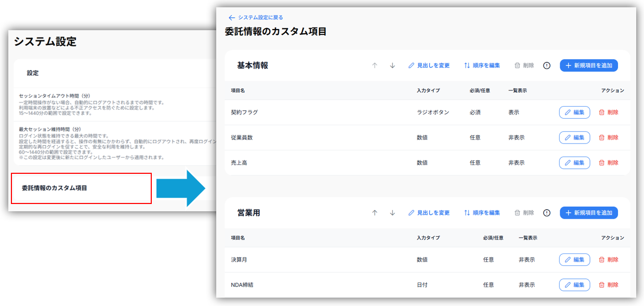Click the info icon in 基本情報 header
The height and width of the screenshot is (306, 644).
pos(546,66)
